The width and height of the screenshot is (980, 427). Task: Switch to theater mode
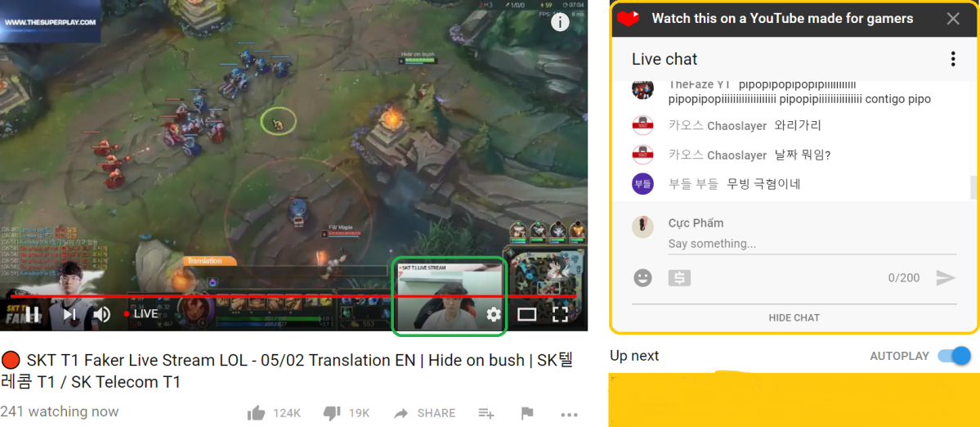(x=527, y=314)
